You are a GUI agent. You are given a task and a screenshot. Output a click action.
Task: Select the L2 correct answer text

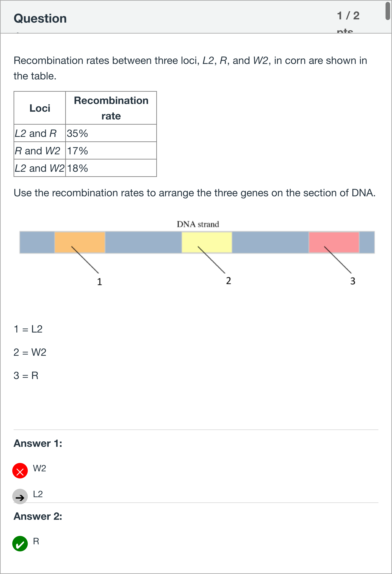point(38,494)
